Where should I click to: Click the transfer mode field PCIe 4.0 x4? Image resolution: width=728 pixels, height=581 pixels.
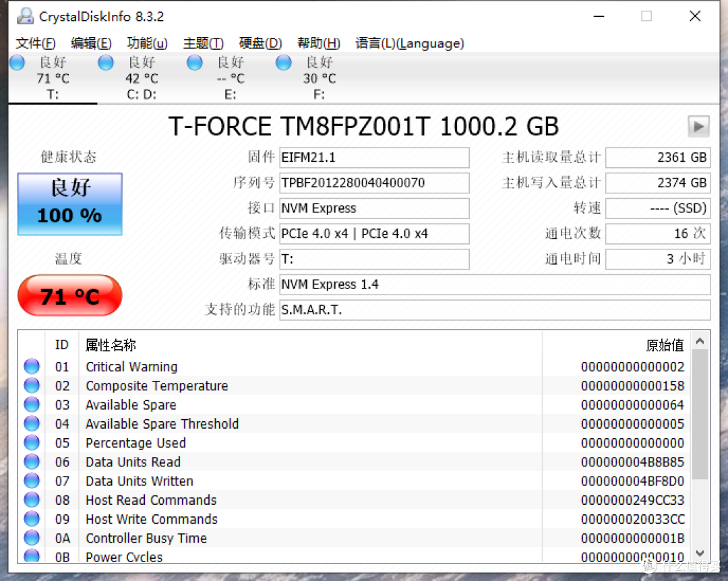[374, 233]
